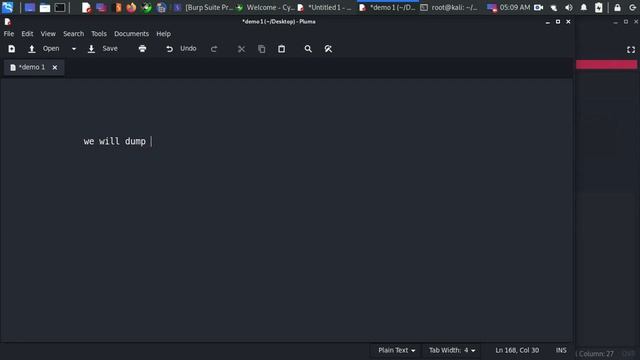This screenshot has width=640, height=360.
Task: Cut selection with scissors icon
Action: point(241,49)
